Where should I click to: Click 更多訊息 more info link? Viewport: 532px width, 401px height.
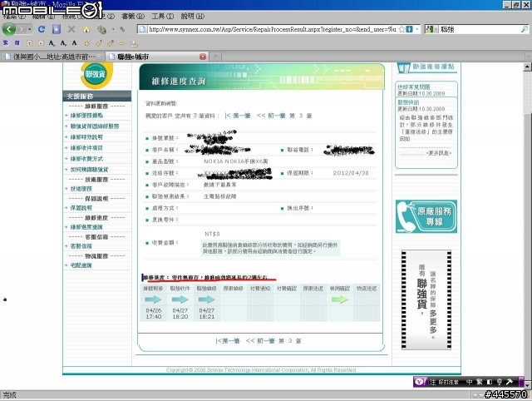coord(439,153)
